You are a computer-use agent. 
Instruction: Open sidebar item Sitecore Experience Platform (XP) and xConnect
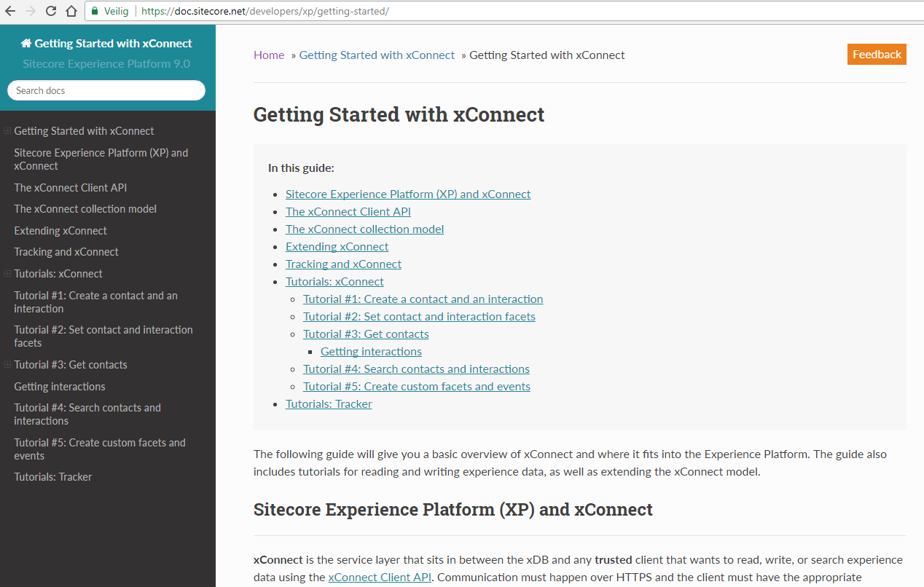point(101,159)
